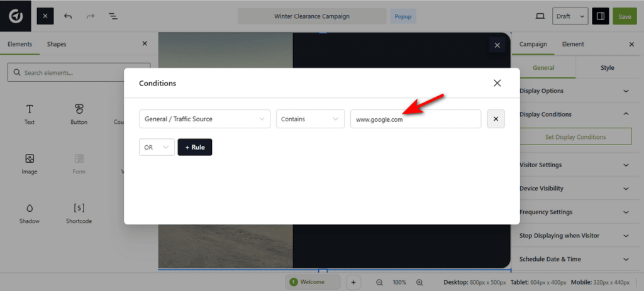Undo the last action

tap(68, 16)
